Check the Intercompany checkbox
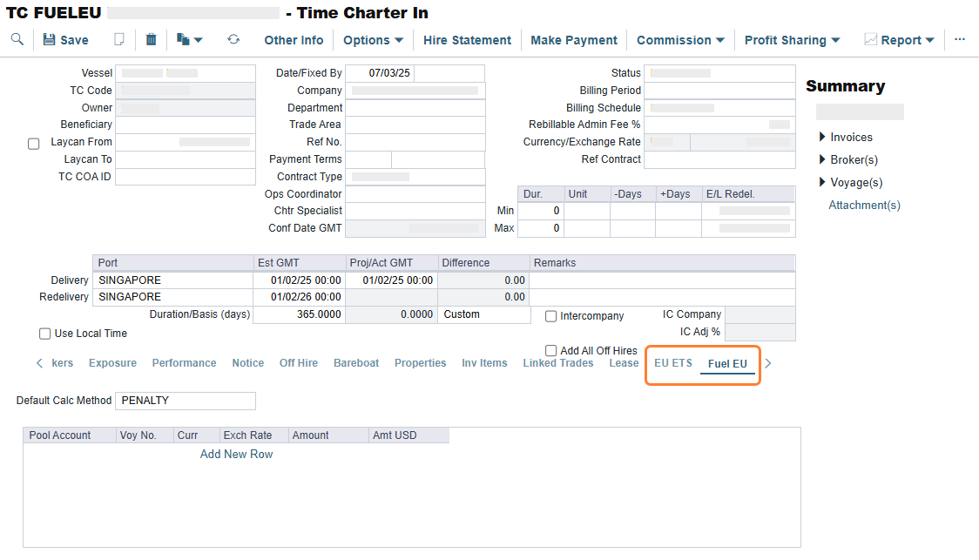Screen dimensions: 979x560 [550, 316]
